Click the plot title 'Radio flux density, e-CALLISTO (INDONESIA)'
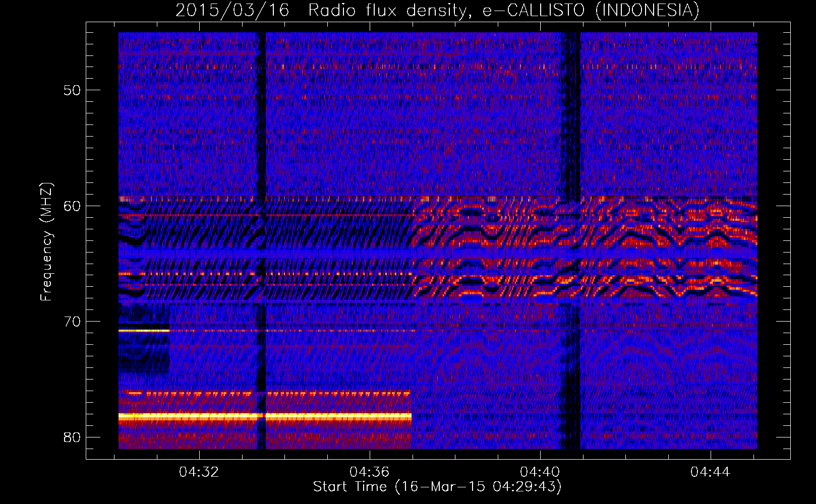This screenshot has width=816, height=504. pos(503,10)
